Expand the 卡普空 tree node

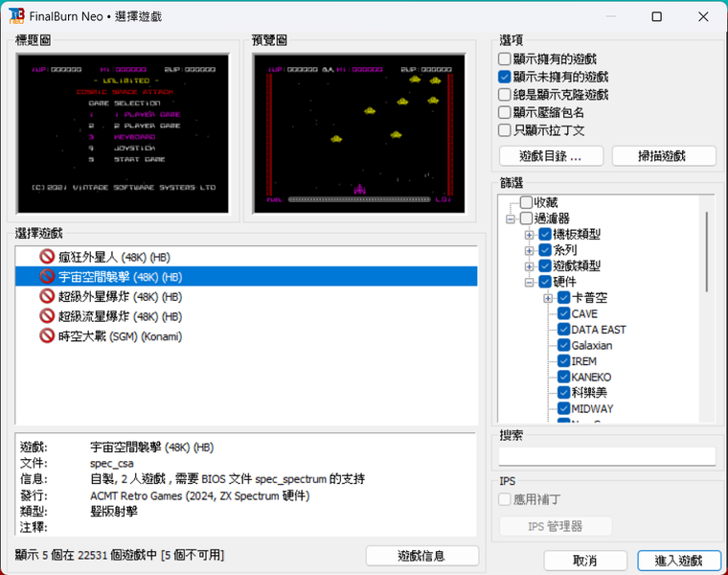tap(548, 298)
